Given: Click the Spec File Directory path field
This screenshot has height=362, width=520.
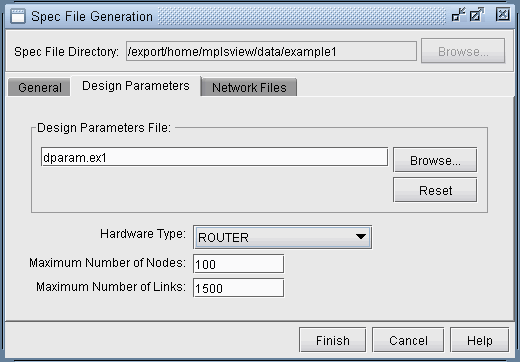Looking at the screenshot, I should (x=271, y=51).
